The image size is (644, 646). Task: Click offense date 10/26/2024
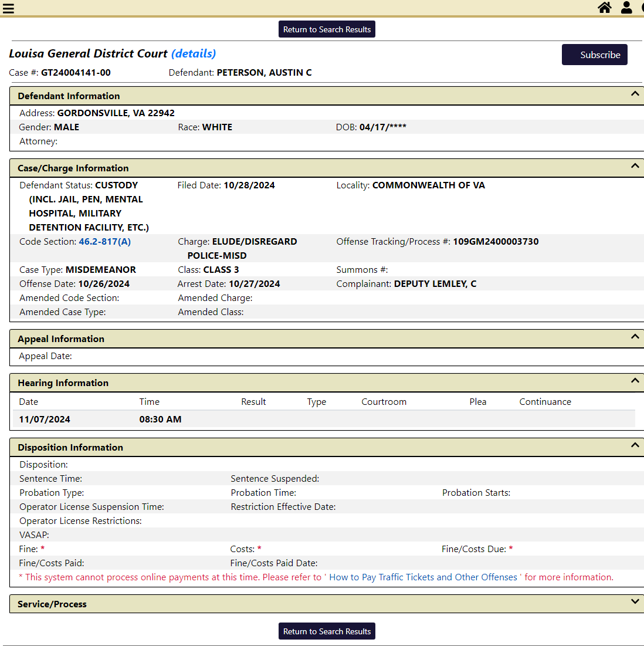click(104, 284)
